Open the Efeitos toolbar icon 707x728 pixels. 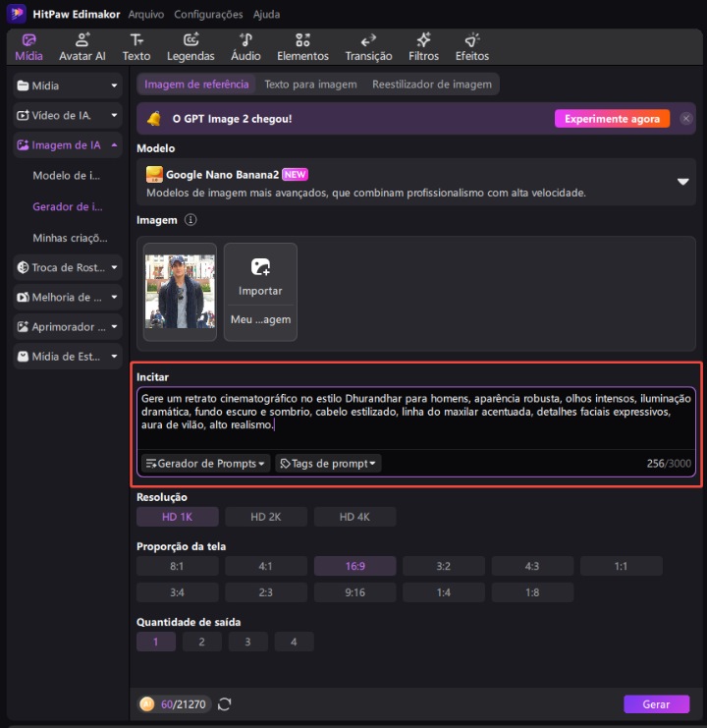coord(471,40)
